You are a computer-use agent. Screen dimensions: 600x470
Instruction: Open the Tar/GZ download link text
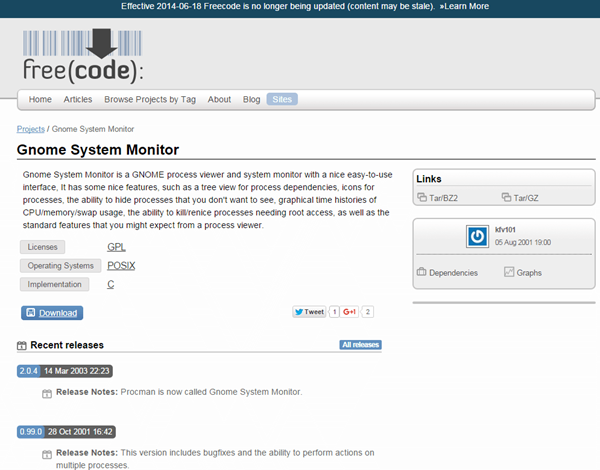[x=526, y=198]
